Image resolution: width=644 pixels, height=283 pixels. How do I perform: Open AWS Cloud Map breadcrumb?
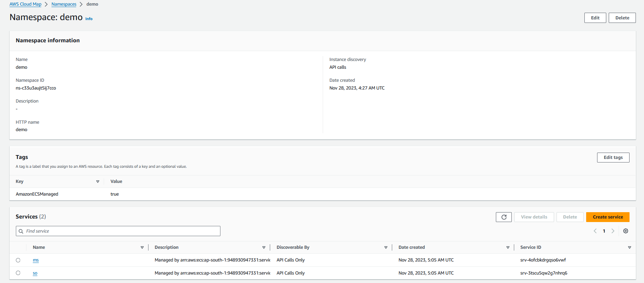(25, 4)
